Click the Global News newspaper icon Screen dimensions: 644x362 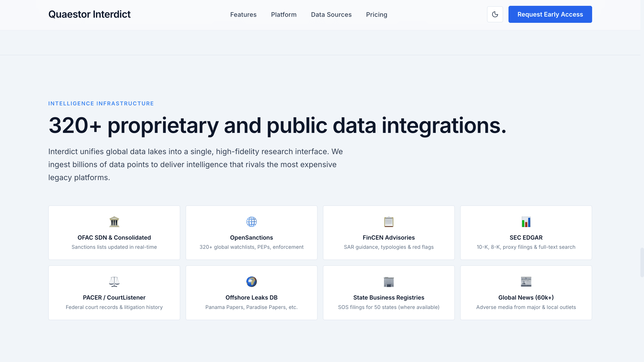pyautogui.click(x=526, y=282)
